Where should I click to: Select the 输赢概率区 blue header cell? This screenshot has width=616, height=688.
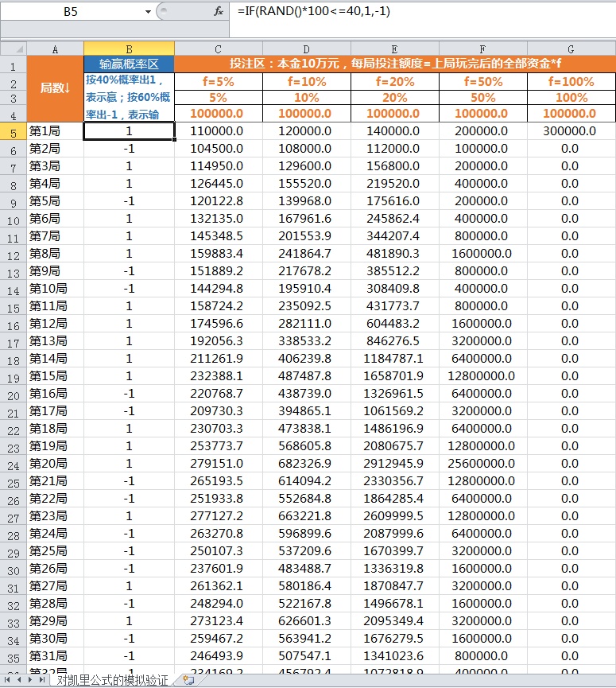click(129, 64)
